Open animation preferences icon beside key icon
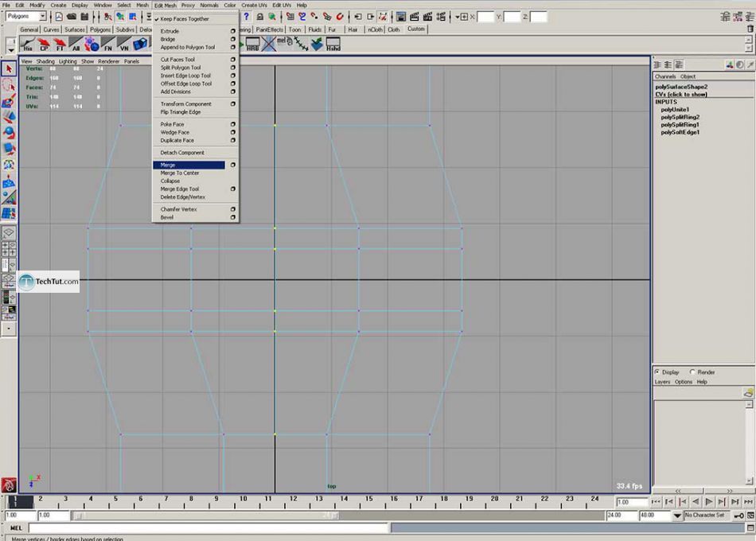 coord(750,516)
